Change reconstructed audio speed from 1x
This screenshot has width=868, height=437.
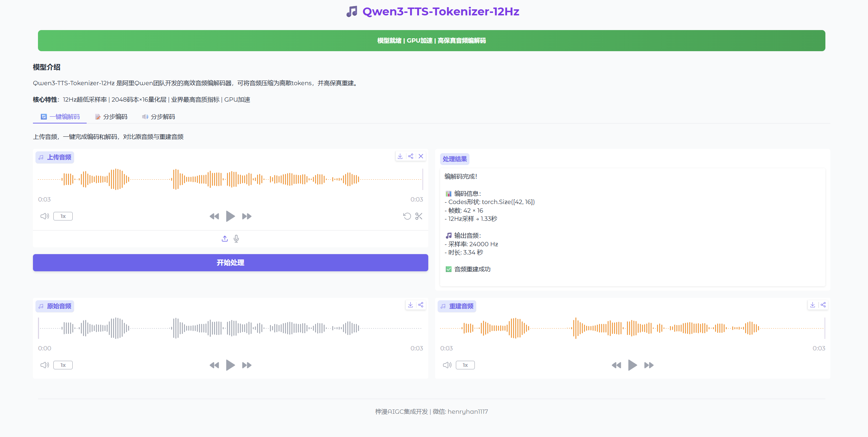coord(466,365)
